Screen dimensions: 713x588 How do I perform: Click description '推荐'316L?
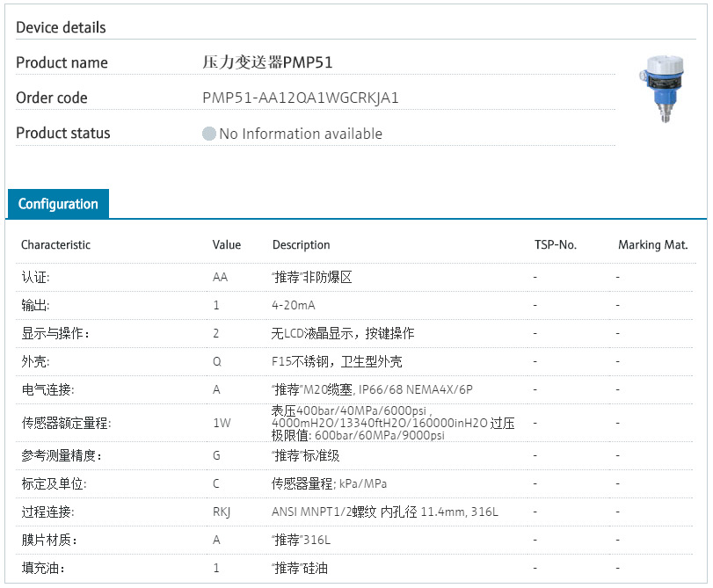[x=301, y=540]
